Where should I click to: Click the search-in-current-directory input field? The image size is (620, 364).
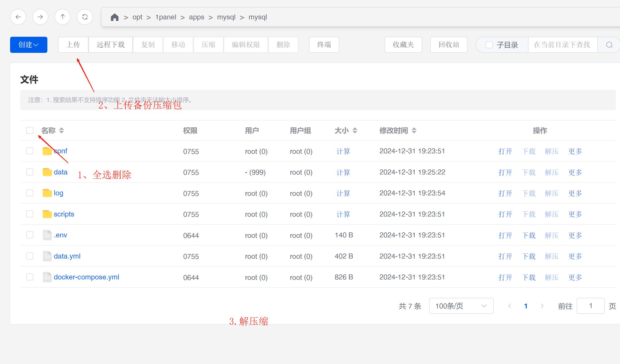(562, 45)
